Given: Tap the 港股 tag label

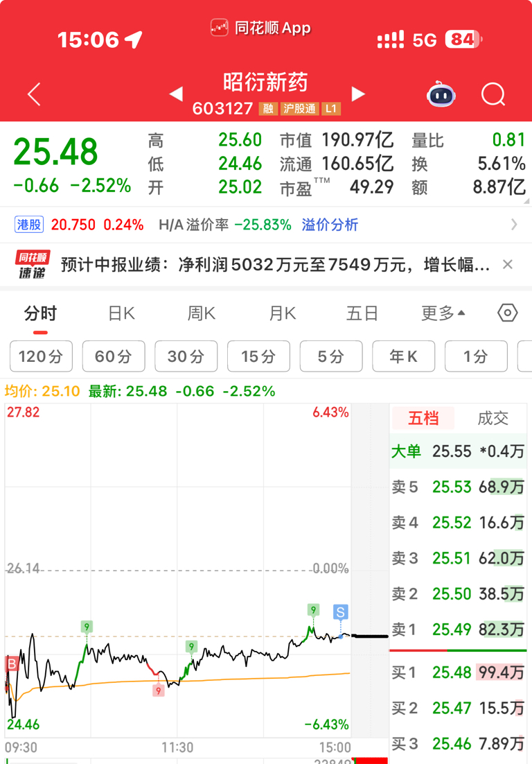Looking at the screenshot, I should tap(29, 225).
